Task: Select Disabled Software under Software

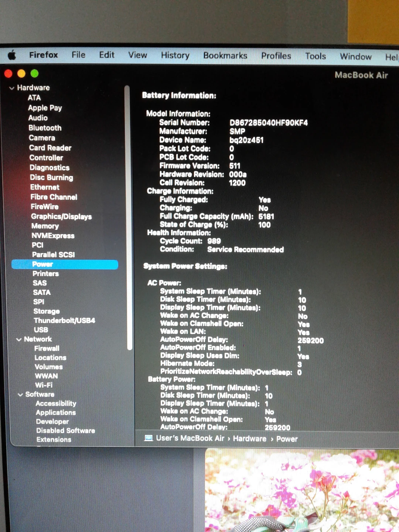Action: [66, 431]
